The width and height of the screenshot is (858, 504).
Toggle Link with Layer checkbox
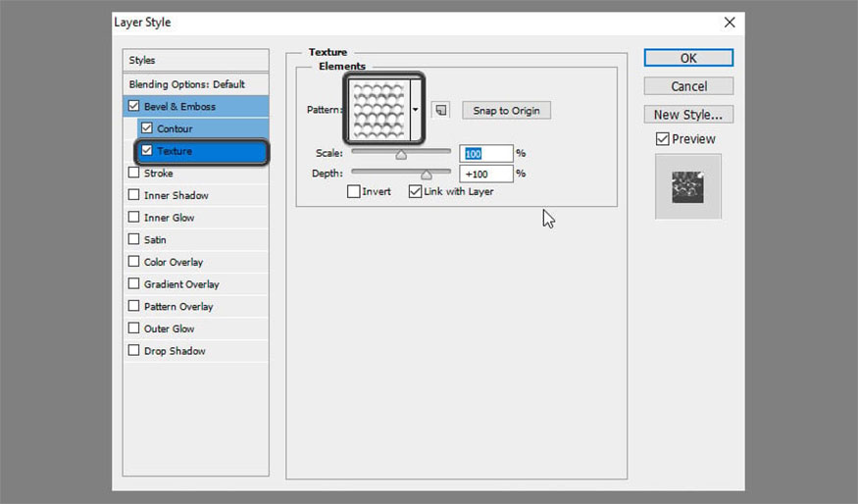pos(415,192)
